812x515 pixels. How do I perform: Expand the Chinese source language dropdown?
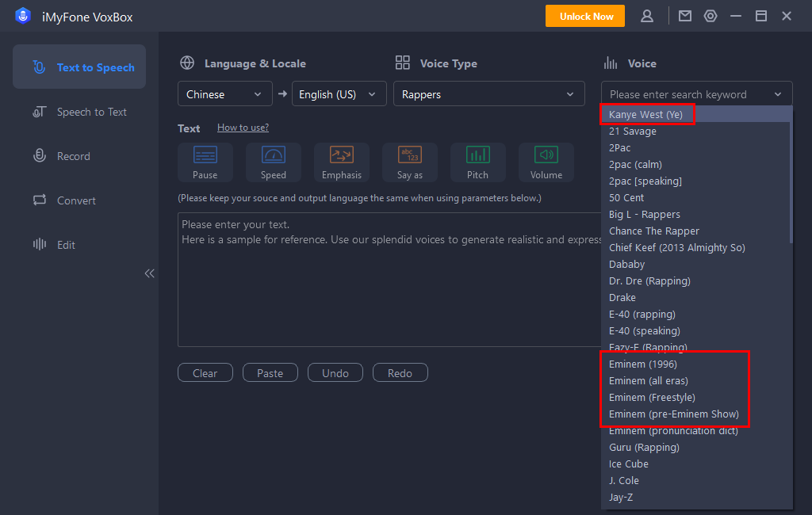224,93
